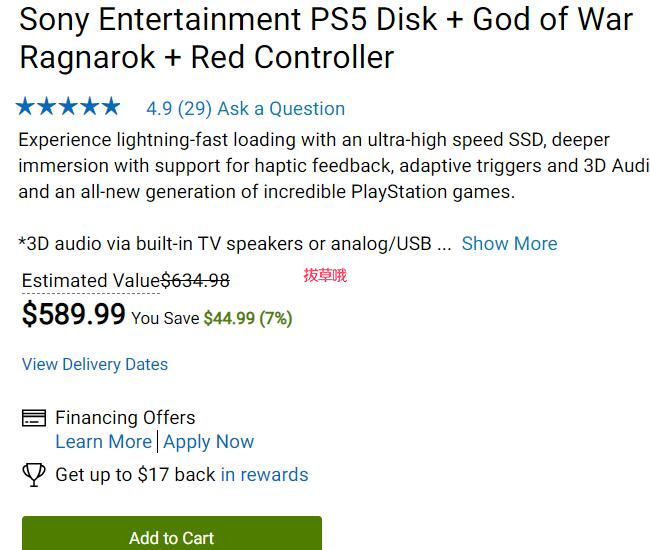The image size is (650, 550).
Task: Click the $589.99 sale price
Action: tap(73, 314)
